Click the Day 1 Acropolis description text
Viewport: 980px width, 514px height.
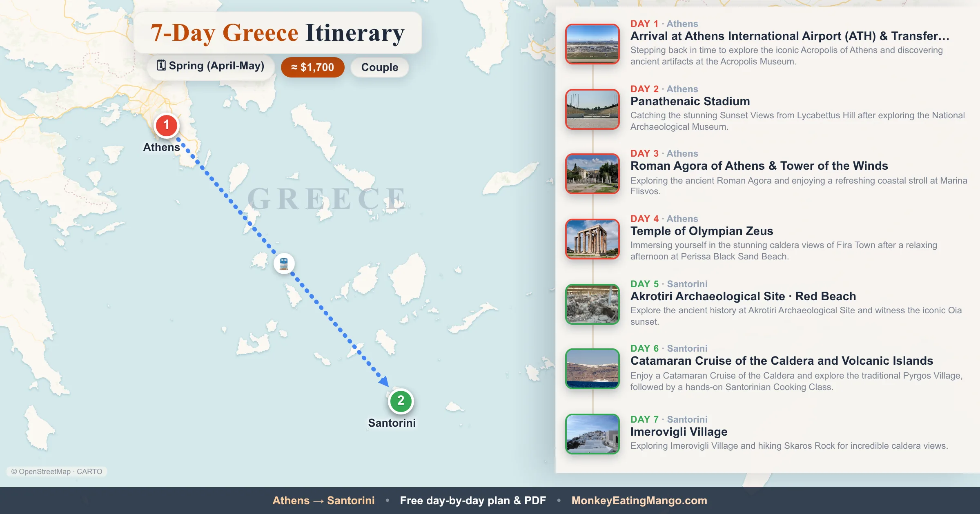click(x=786, y=56)
